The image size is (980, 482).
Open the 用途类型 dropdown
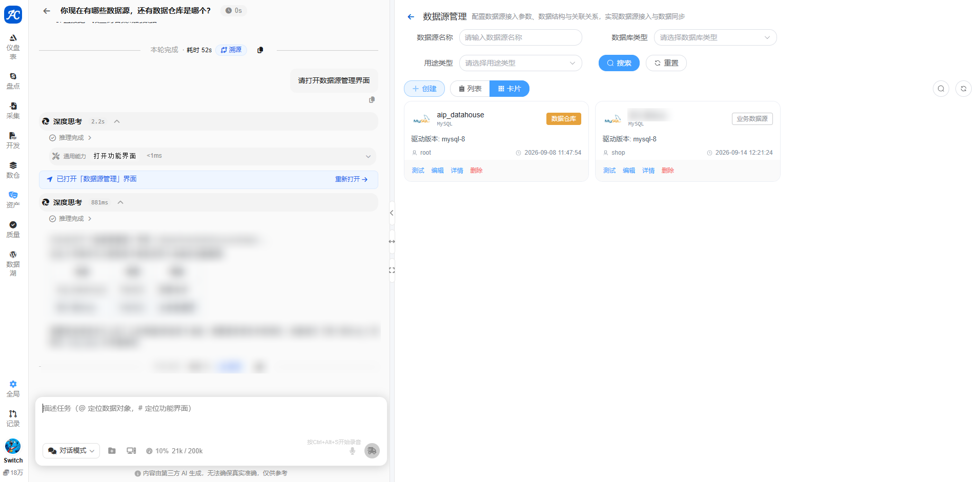click(521, 63)
